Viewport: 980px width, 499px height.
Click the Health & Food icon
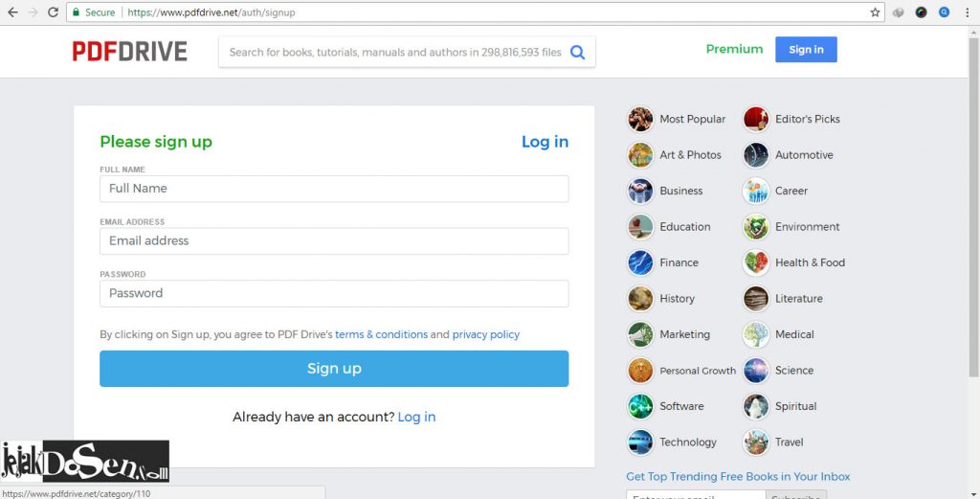[x=756, y=262]
